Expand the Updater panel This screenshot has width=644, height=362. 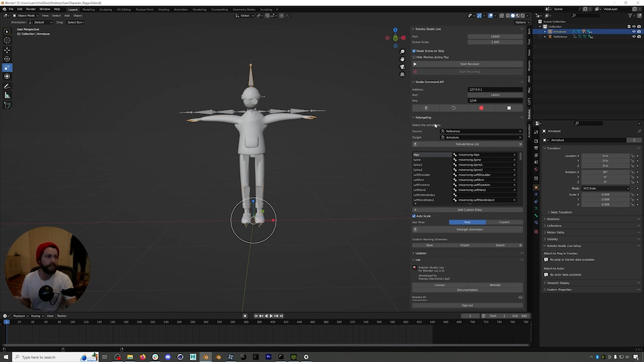[414, 253]
